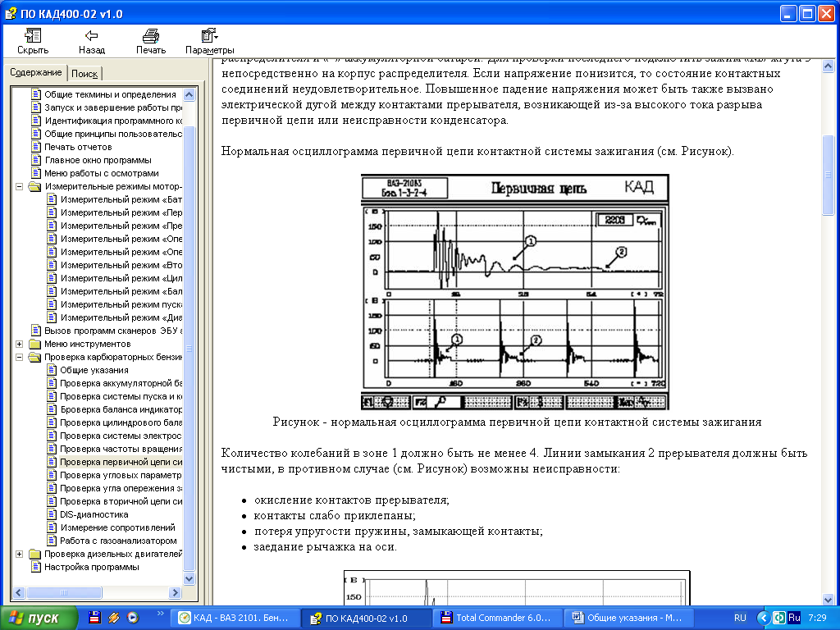Screen dimensions: 840x630
Task: Click the Первичная цепь oscillogram image
Action: point(515,292)
